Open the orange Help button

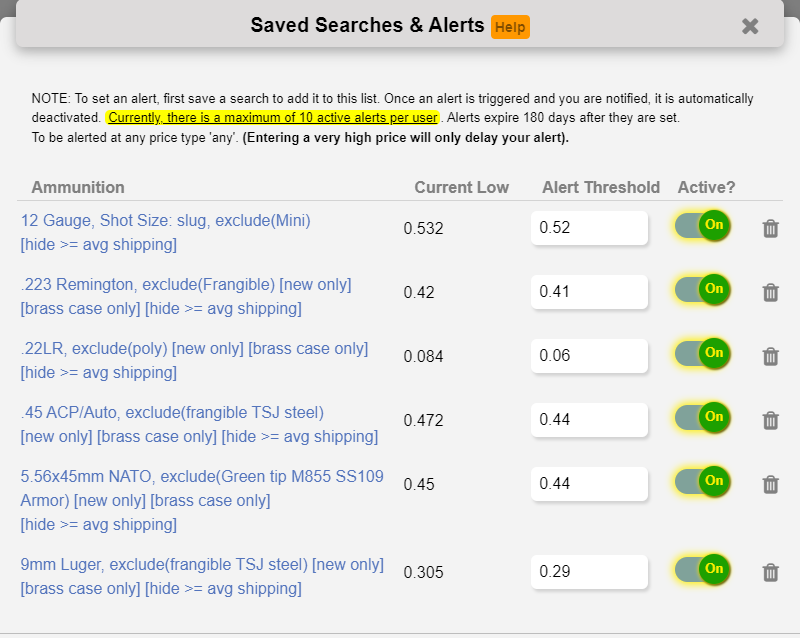pos(510,27)
